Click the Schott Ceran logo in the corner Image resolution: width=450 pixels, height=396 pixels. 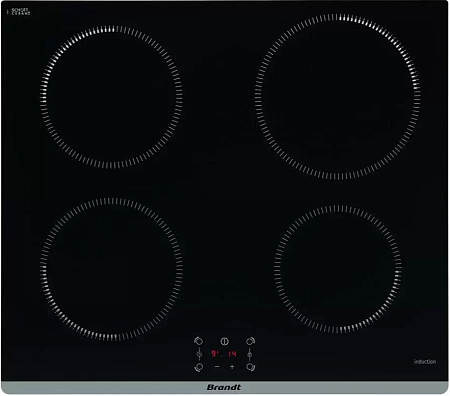click(19, 12)
